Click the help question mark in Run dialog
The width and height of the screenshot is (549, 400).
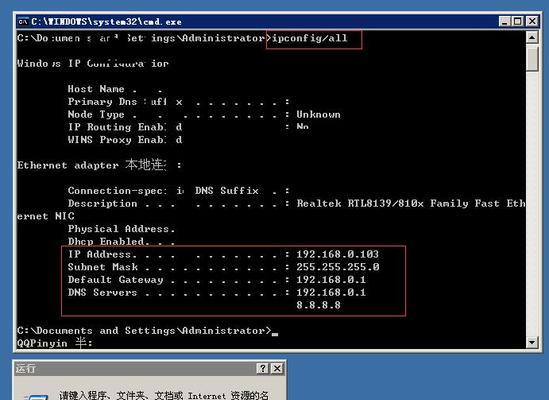(x=263, y=368)
